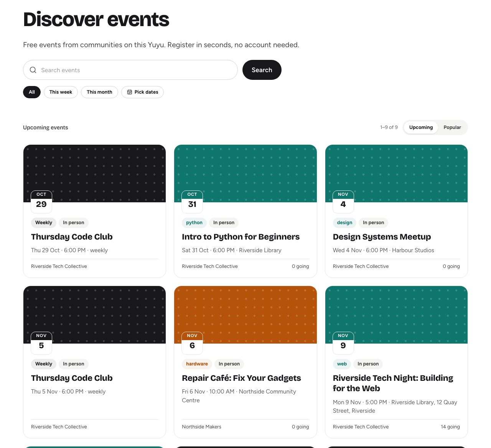Filter events to This month
This screenshot has width=491, height=448.
tap(99, 92)
